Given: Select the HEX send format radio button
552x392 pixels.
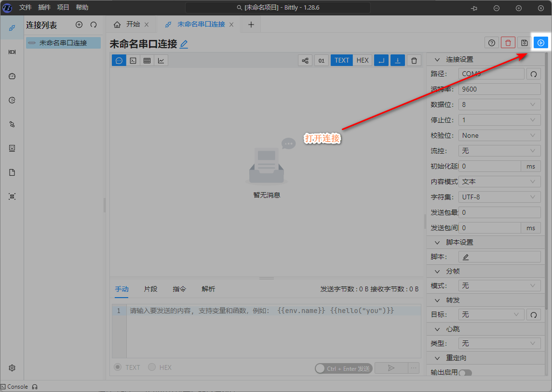Looking at the screenshot, I should coord(152,367).
